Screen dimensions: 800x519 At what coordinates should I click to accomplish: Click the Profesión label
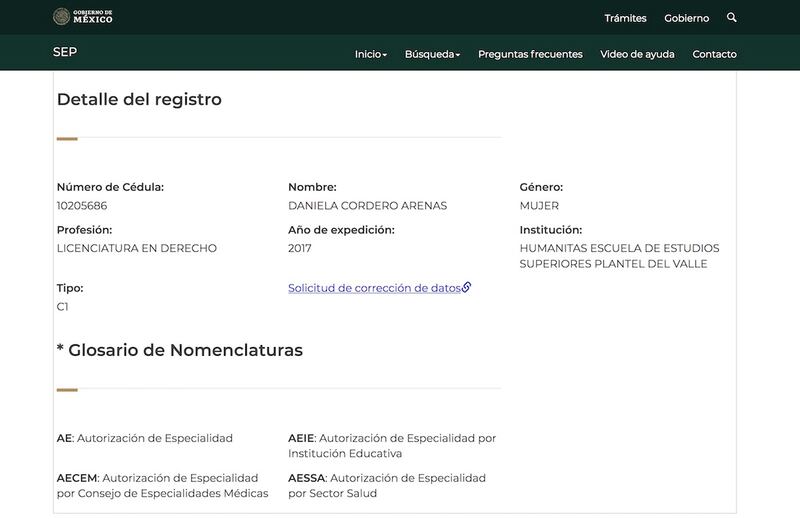point(84,230)
